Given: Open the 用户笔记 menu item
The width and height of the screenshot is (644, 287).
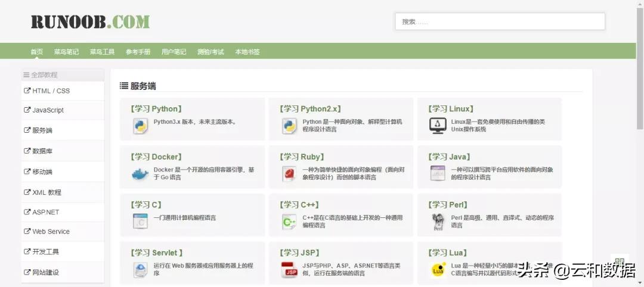Looking at the screenshot, I should tap(174, 52).
